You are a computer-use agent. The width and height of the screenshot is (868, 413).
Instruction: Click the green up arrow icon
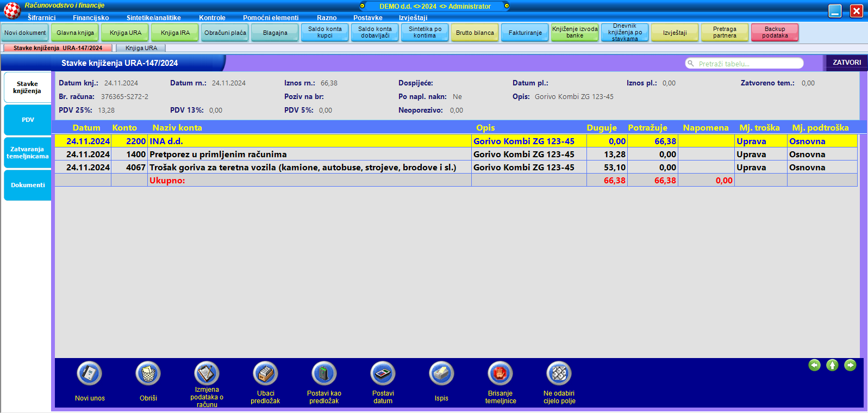(x=832, y=365)
